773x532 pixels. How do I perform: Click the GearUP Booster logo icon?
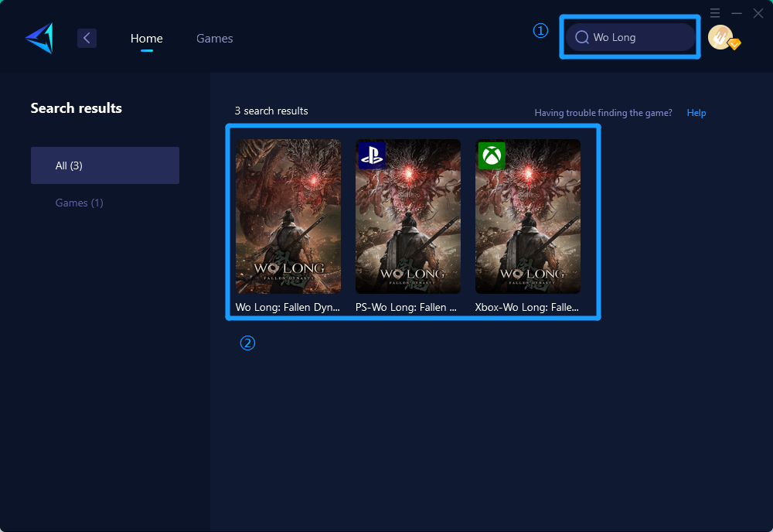tap(39, 38)
